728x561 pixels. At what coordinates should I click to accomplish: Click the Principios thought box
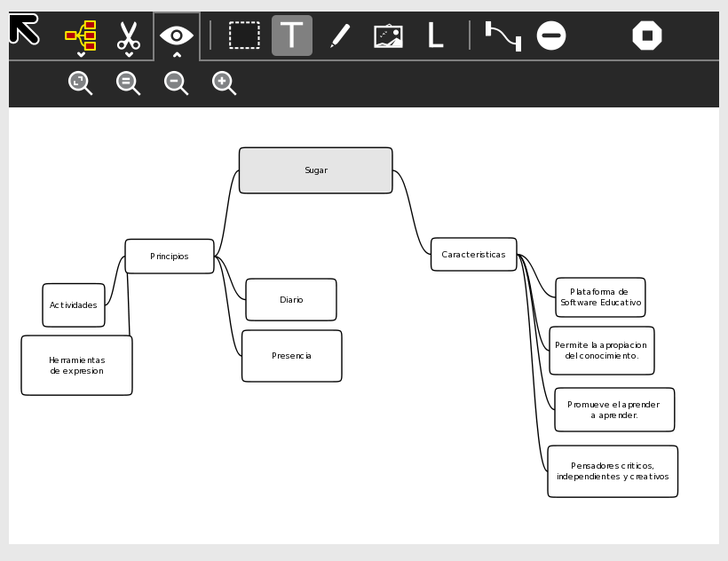pyautogui.click(x=170, y=257)
